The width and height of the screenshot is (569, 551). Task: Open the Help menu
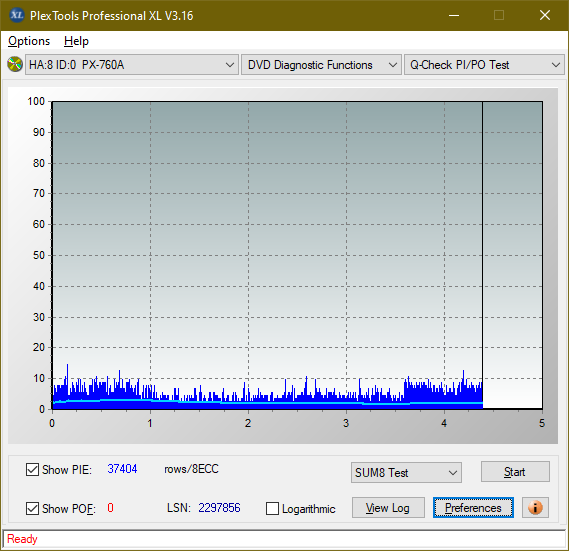pos(76,41)
